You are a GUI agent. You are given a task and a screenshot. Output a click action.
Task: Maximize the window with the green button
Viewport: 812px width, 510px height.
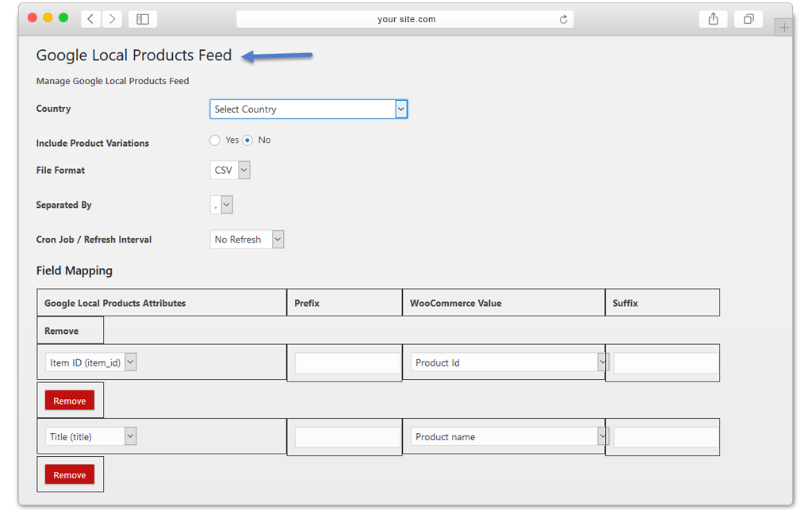(x=63, y=17)
